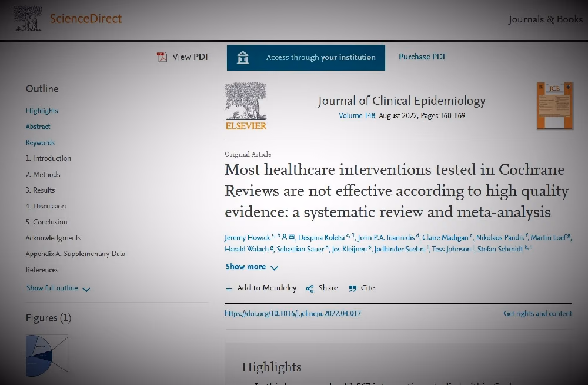Image resolution: width=588 pixels, height=385 pixels.
Task: Click author Tess Johnson
Action: [451, 249]
